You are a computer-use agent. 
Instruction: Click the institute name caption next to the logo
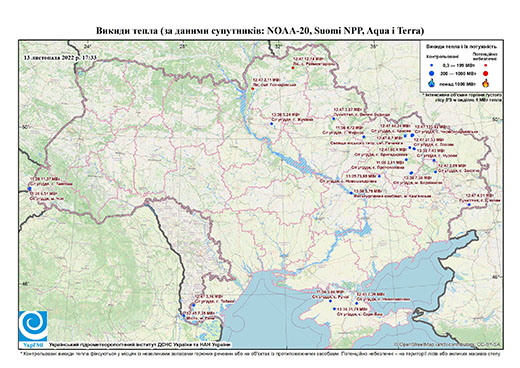pos(140,344)
